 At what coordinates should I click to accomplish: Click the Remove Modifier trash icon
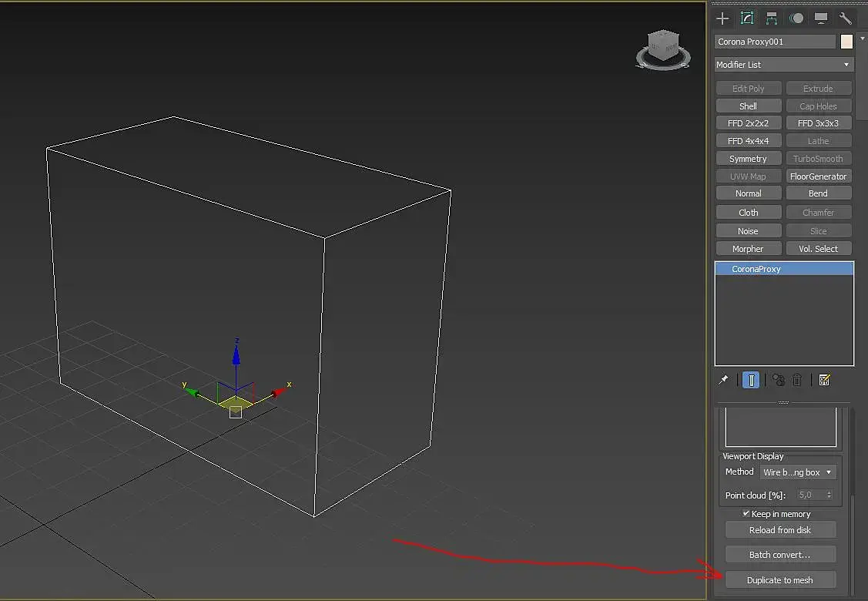click(797, 380)
